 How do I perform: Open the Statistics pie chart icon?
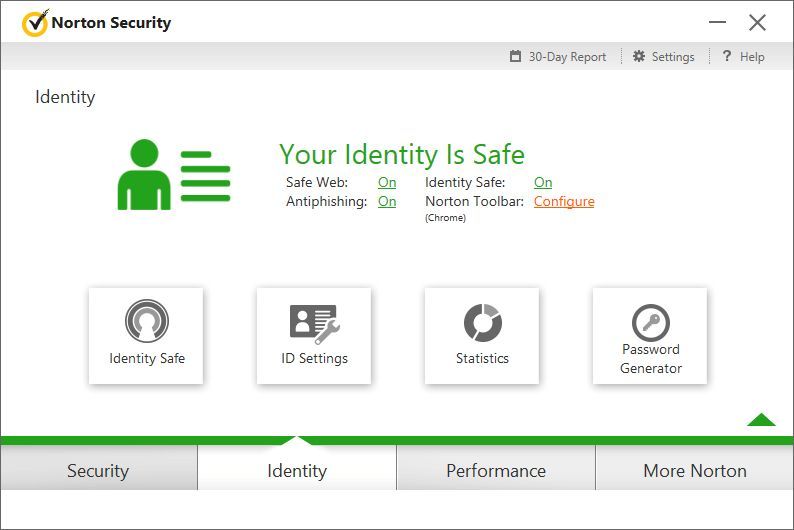(x=482, y=323)
